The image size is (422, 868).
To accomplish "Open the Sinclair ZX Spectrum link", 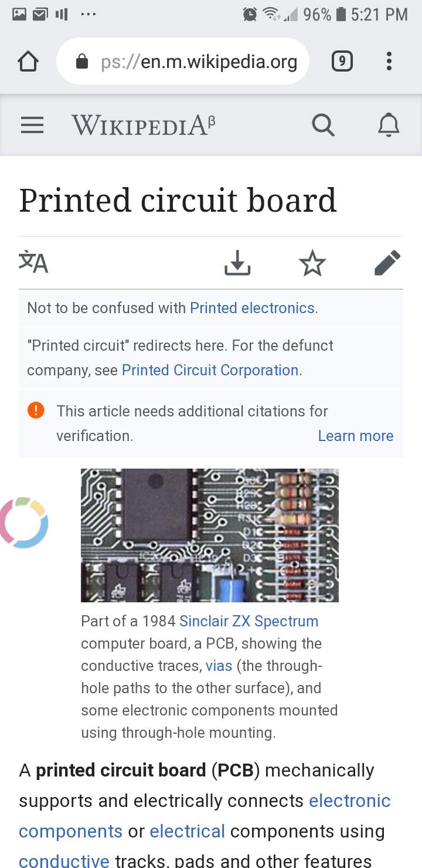I will click(x=249, y=621).
